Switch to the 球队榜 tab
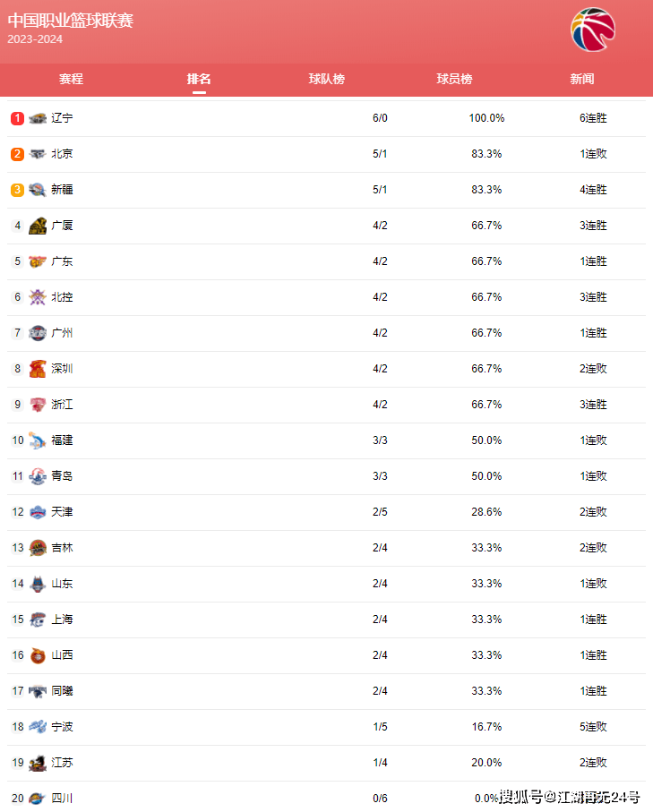Screen dimensions: 653x812 coord(326,79)
